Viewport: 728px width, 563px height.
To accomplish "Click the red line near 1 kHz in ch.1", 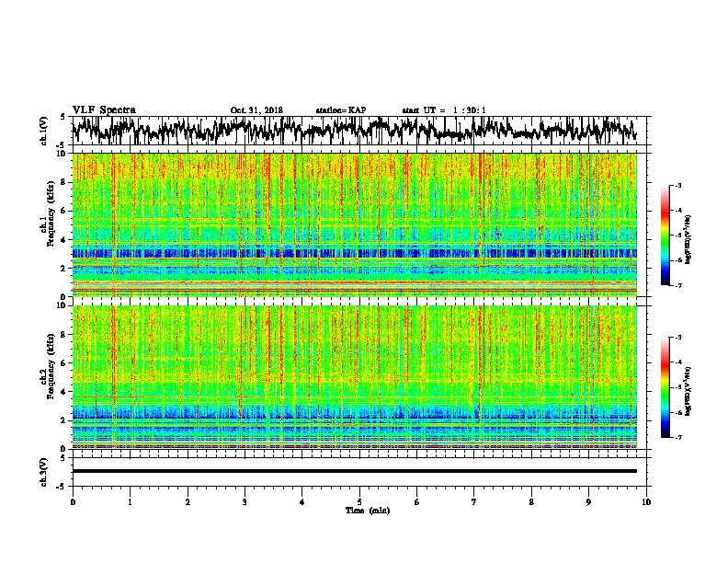I will [x=354, y=282].
